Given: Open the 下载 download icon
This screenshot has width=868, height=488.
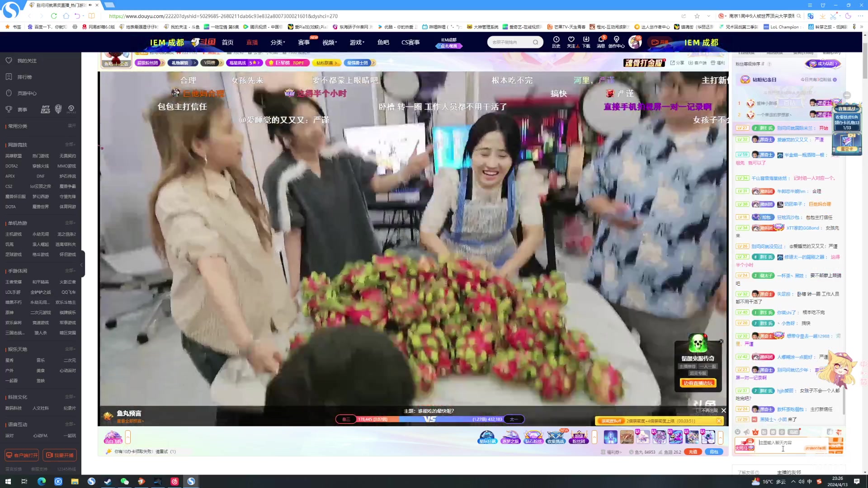Looking at the screenshot, I should [586, 39].
